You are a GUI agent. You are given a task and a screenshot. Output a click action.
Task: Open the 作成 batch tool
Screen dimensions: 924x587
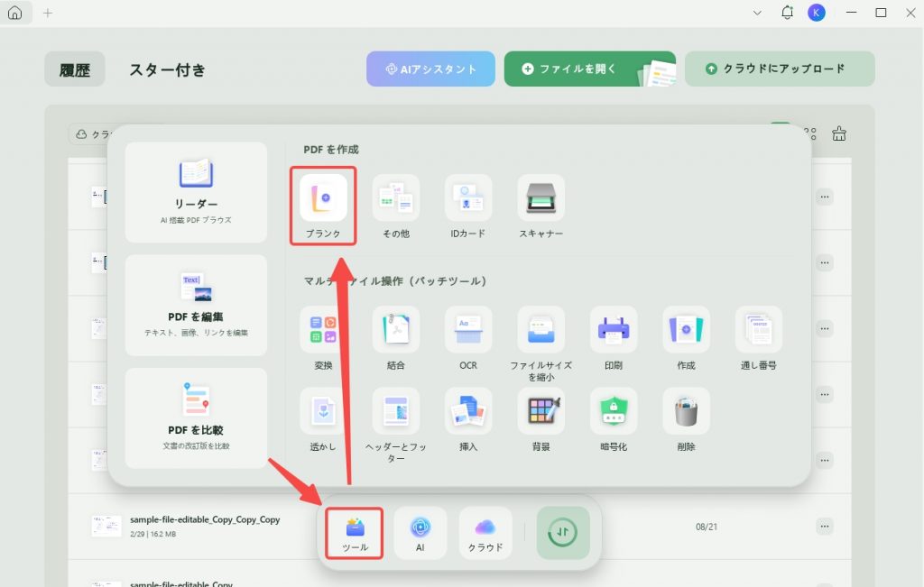(686, 338)
